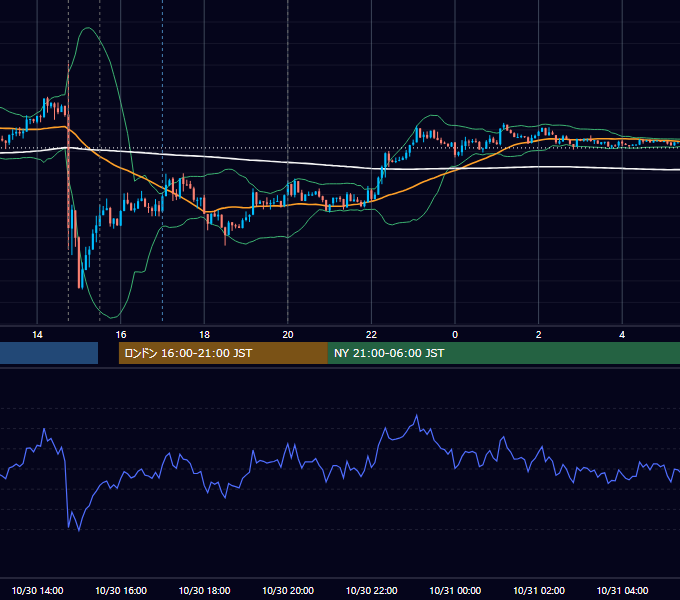Click the 18 hour label on price chart axis
The height and width of the screenshot is (600, 680).
coord(204,335)
